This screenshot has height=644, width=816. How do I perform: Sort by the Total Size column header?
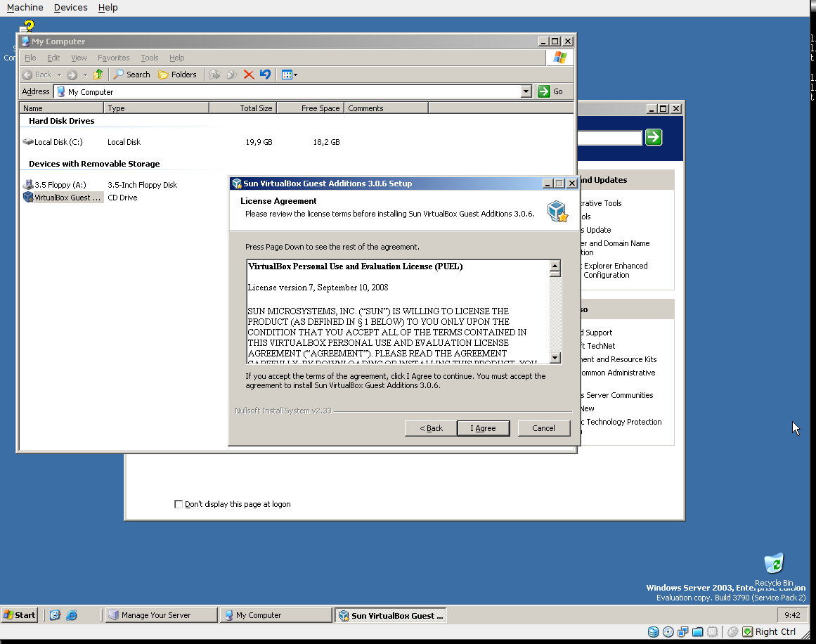click(242, 108)
